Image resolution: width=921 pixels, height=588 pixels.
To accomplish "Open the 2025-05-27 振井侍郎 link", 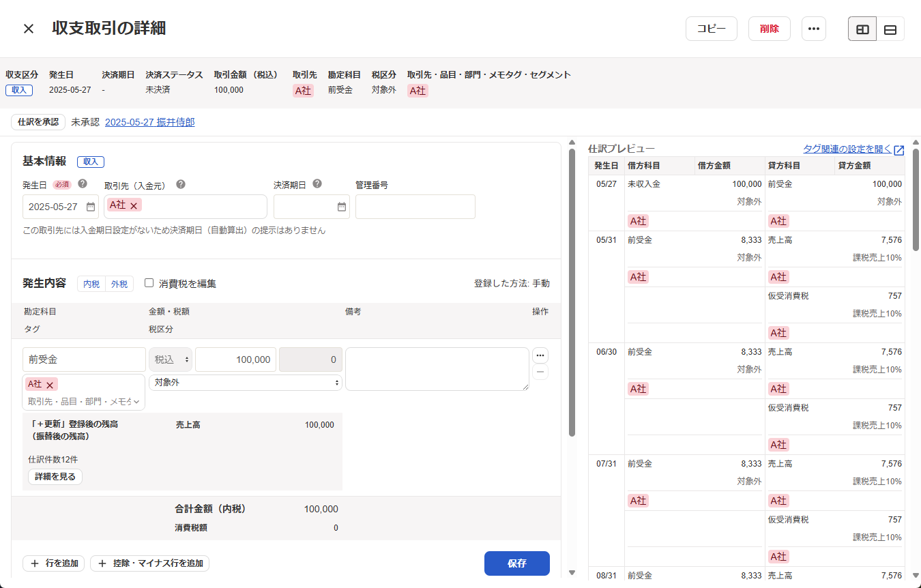I will point(150,122).
